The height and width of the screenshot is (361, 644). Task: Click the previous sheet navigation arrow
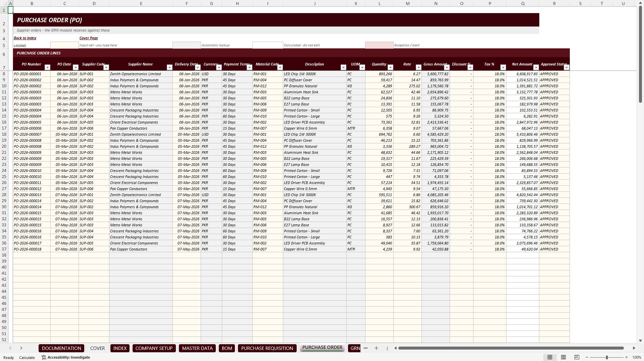10,348
